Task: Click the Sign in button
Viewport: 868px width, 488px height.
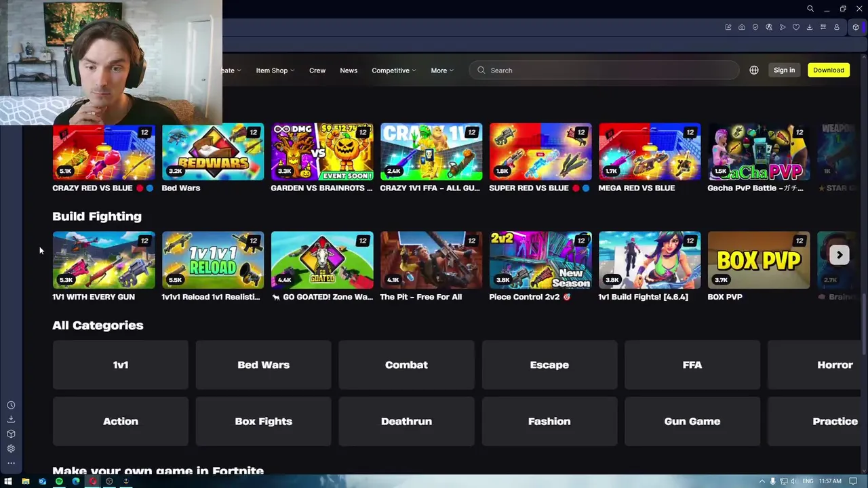Action: 784,70
